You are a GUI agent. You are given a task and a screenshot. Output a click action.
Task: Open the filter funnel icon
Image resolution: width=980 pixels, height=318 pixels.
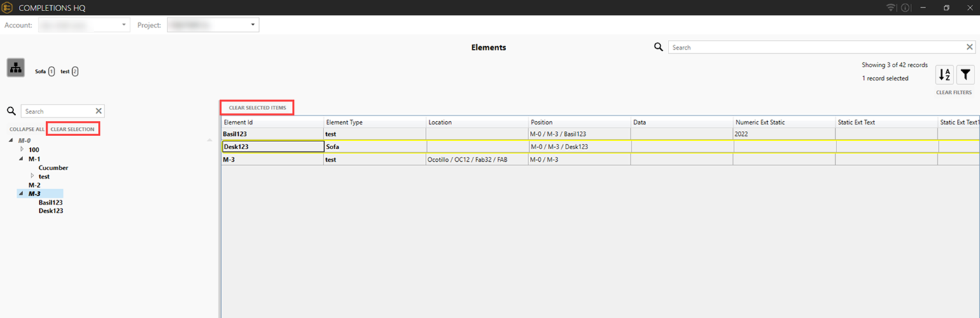coord(966,74)
